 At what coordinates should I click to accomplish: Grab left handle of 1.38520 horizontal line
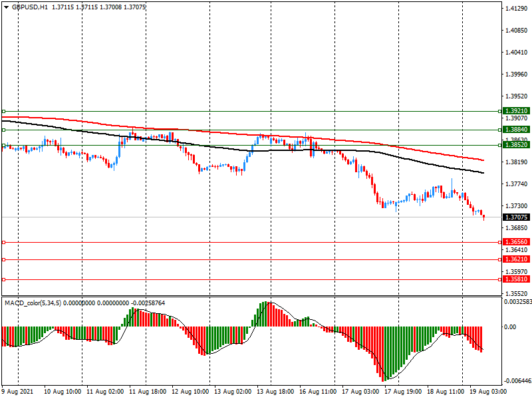pos(4,145)
